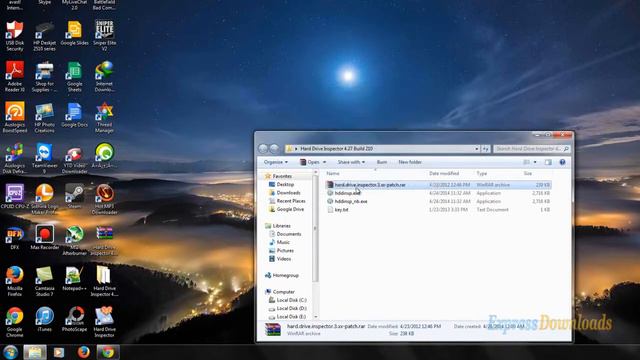640x360 pixels.
Task: Select Thread Manager desktop icon
Action: pos(104,118)
